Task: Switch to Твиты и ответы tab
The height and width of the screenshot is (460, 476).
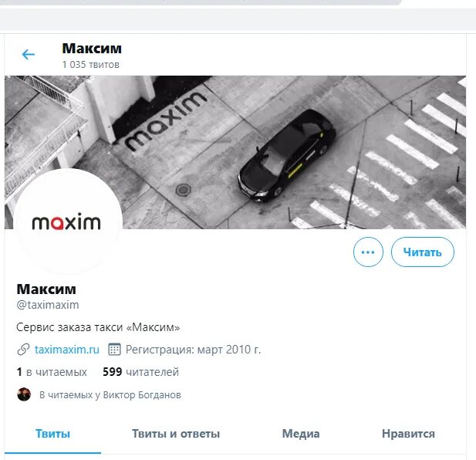Action: (x=176, y=434)
